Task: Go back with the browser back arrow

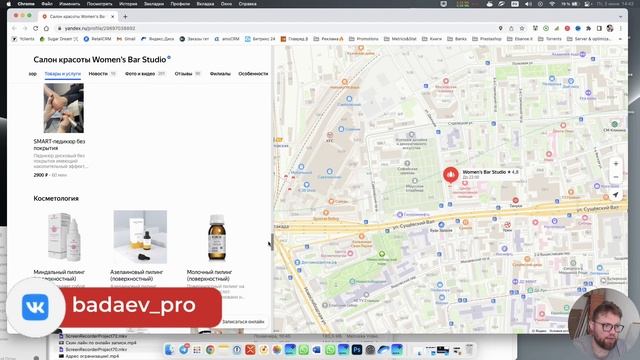Action: point(14,28)
